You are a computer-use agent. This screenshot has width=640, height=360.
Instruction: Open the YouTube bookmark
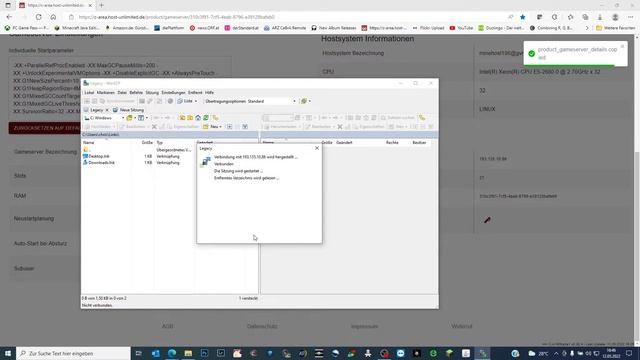coord(461,28)
